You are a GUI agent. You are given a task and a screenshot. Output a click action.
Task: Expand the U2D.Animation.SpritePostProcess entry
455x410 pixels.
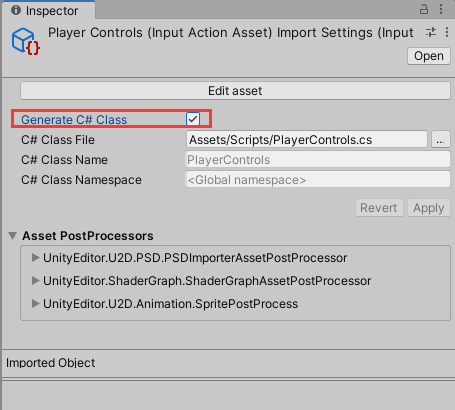[x=35, y=303]
